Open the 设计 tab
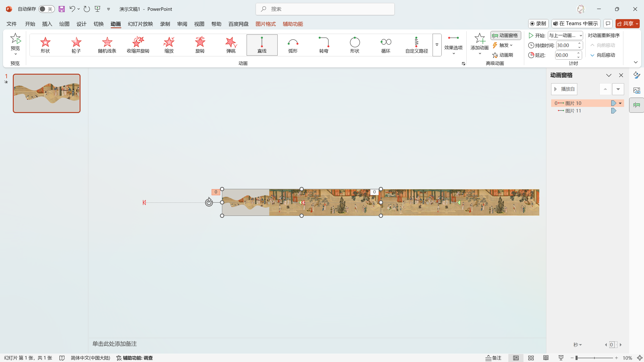Image resolution: width=644 pixels, height=362 pixels. pyautogui.click(x=81, y=24)
